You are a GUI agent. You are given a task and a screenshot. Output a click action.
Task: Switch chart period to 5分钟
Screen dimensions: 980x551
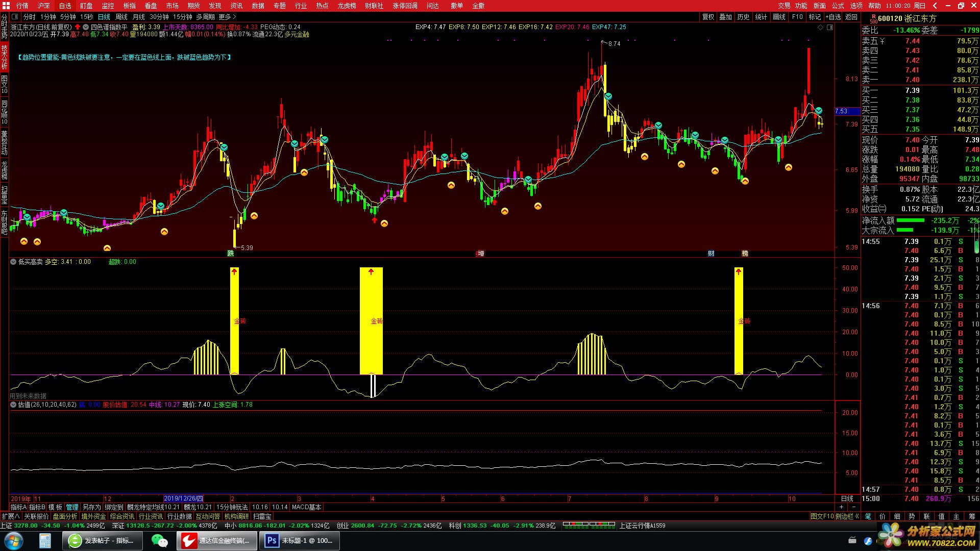pos(68,17)
